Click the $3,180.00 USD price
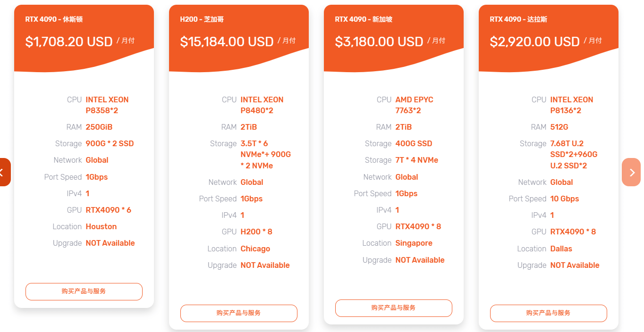Image resolution: width=644 pixels, height=332 pixels. (x=379, y=41)
